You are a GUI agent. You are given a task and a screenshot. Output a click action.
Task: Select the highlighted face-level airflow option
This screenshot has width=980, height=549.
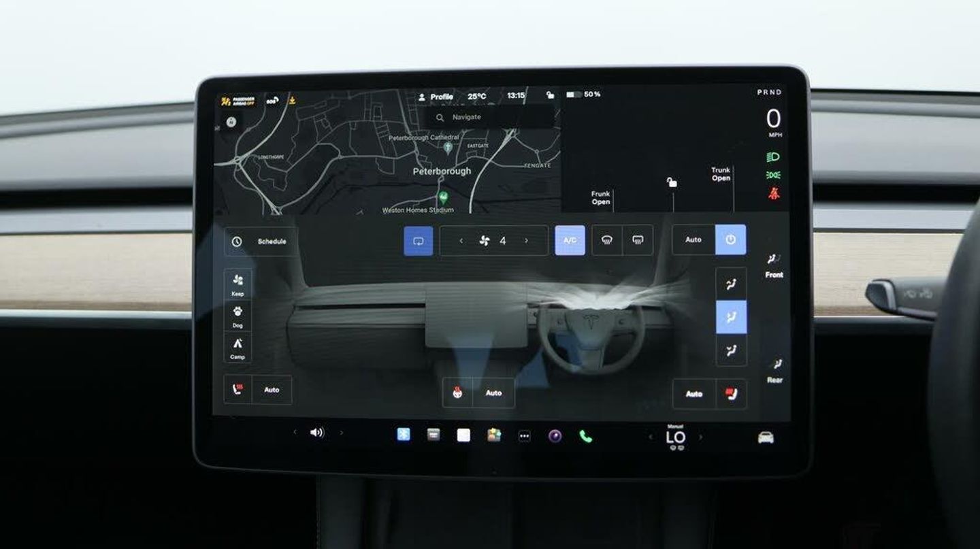[x=731, y=317]
